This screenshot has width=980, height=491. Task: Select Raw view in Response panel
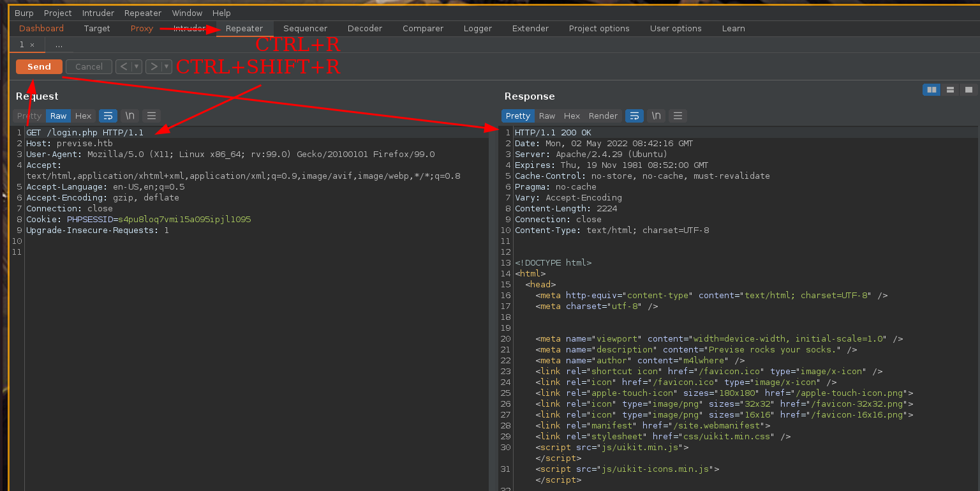pyautogui.click(x=547, y=116)
